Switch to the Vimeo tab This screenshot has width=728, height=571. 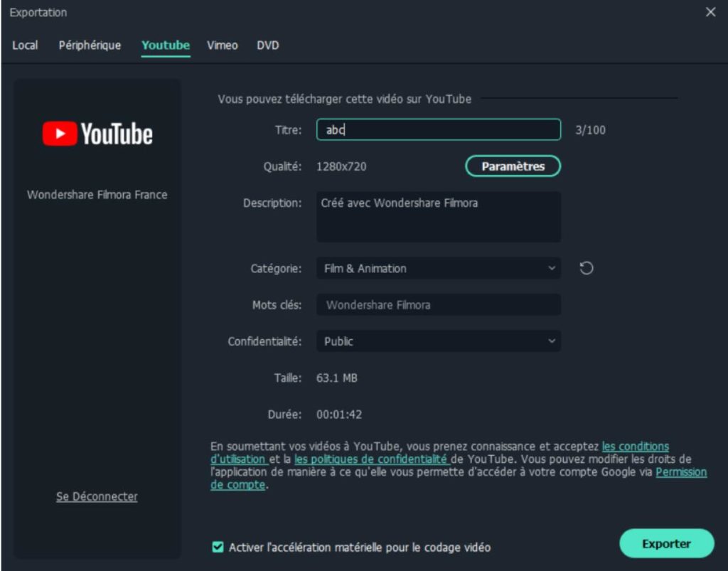pyautogui.click(x=222, y=46)
